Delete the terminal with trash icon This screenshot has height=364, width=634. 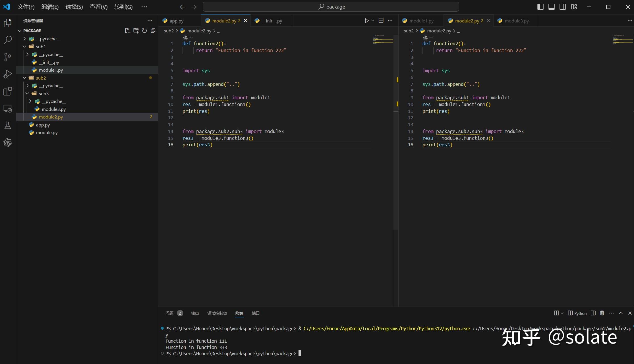tap(602, 313)
